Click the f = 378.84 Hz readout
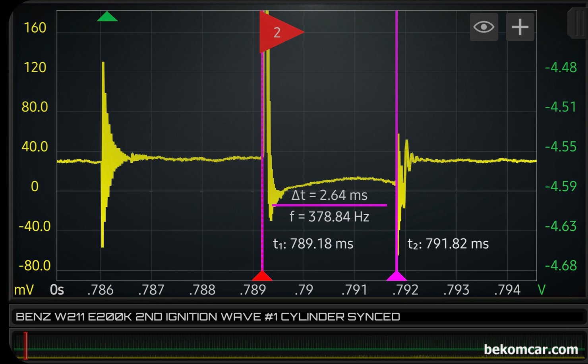Viewport: 588px width, 364px height. click(x=329, y=216)
